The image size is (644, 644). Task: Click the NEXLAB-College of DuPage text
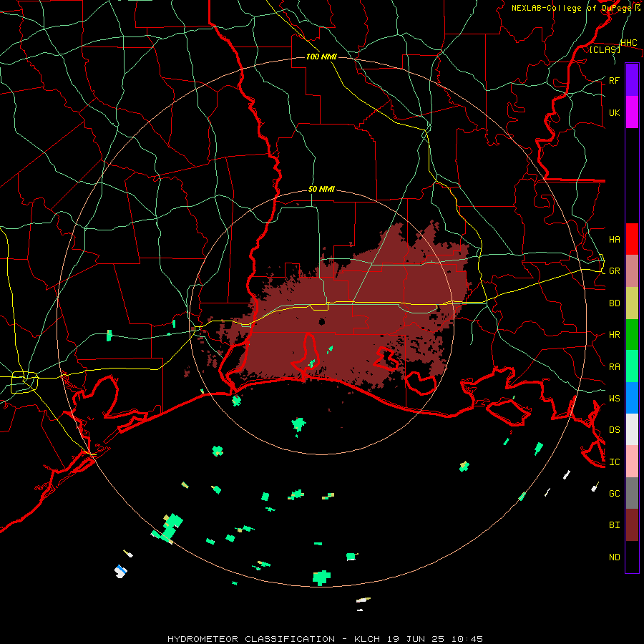(571, 8)
